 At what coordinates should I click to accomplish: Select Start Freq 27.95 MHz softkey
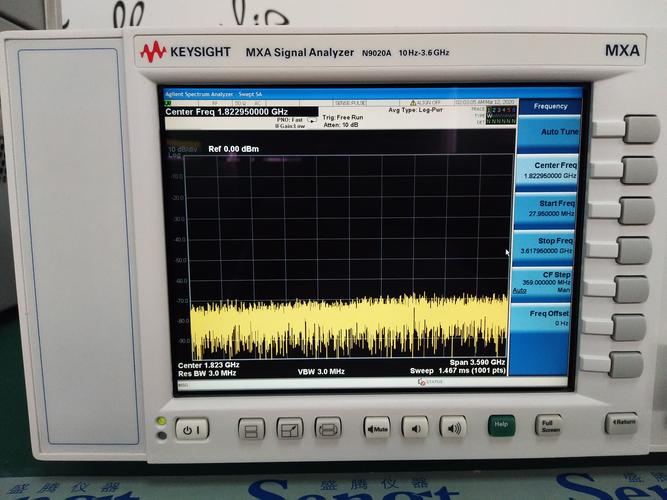coord(546,209)
